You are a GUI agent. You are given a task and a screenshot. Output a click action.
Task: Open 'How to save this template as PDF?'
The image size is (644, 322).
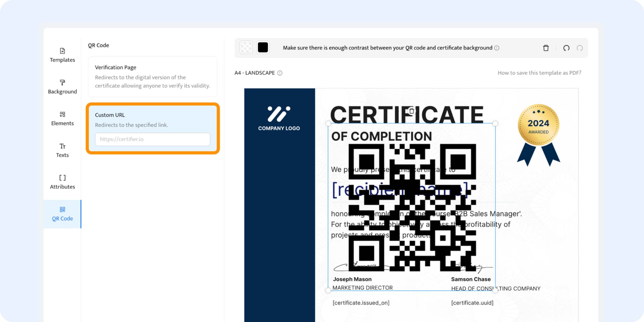click(x=539, y=72)
